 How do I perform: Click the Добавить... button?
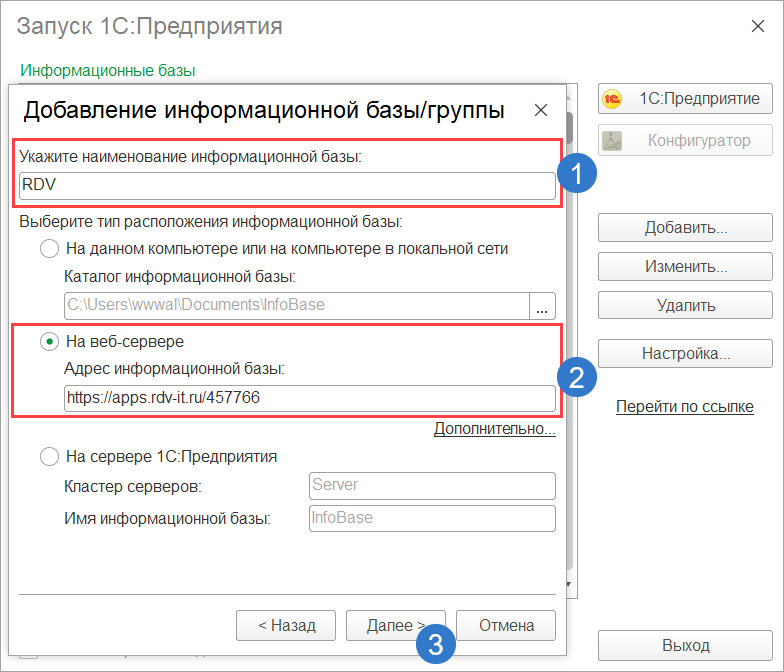685,228
